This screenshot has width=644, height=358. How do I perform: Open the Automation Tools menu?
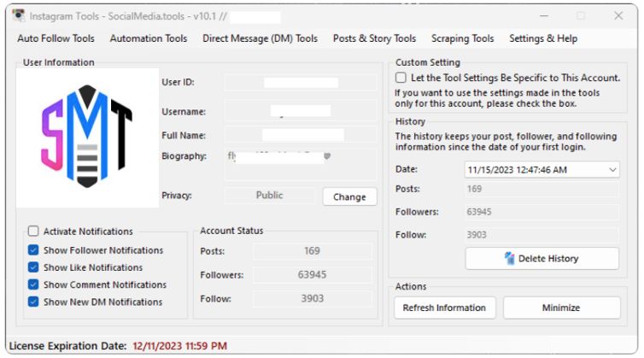[x=149, y=38]
